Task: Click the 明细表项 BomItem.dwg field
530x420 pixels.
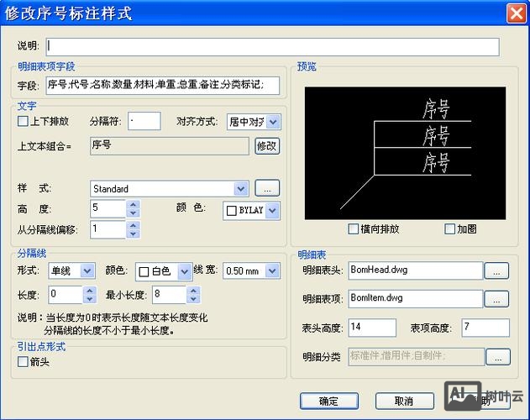Action: pyautogui.click(x=416, y=299)
